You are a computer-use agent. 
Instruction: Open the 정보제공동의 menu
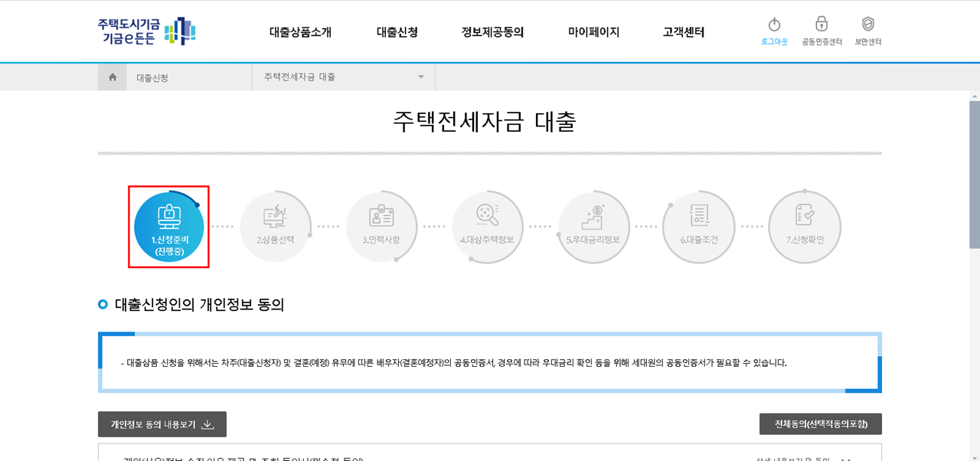(x=492, y=32)
